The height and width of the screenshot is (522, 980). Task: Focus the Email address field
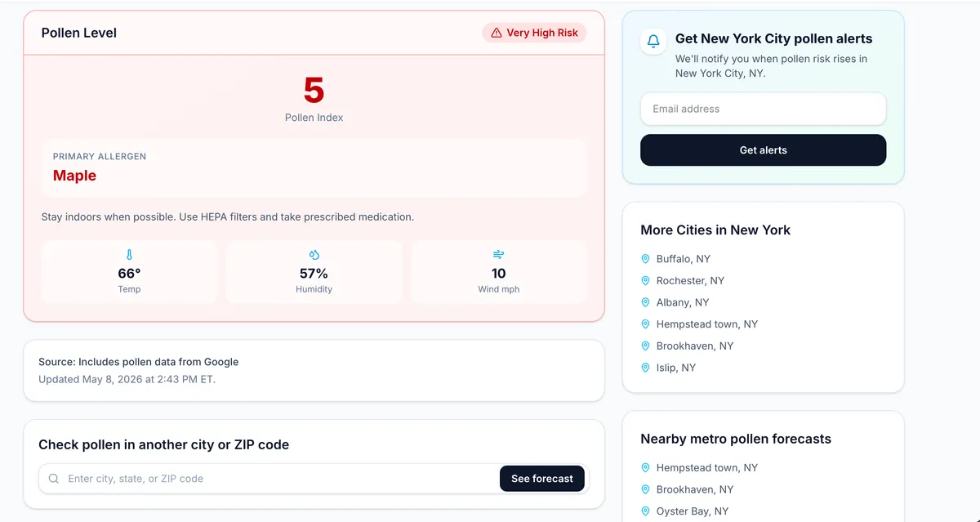pyautogui.click(x=763, y=109)
